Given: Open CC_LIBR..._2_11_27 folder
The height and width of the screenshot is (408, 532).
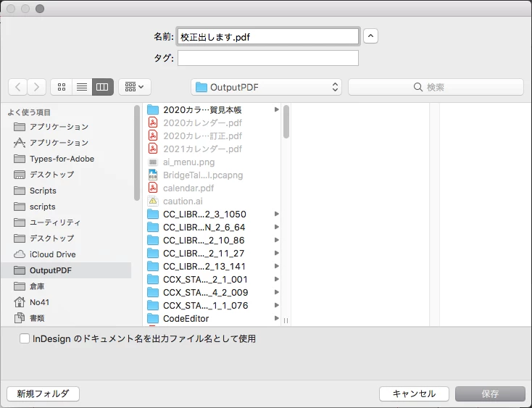Looking at the screenshot, I should coord(212,254).
